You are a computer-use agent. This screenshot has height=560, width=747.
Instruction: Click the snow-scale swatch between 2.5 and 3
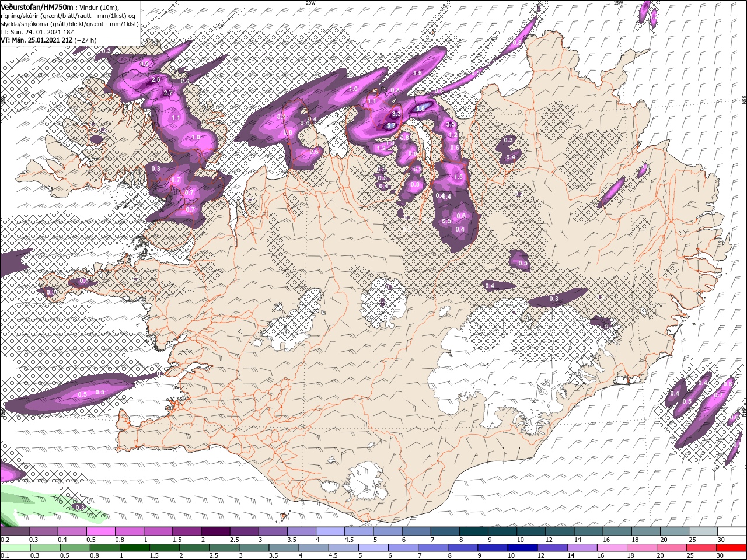pyautogui.click(x=244, y=531)
